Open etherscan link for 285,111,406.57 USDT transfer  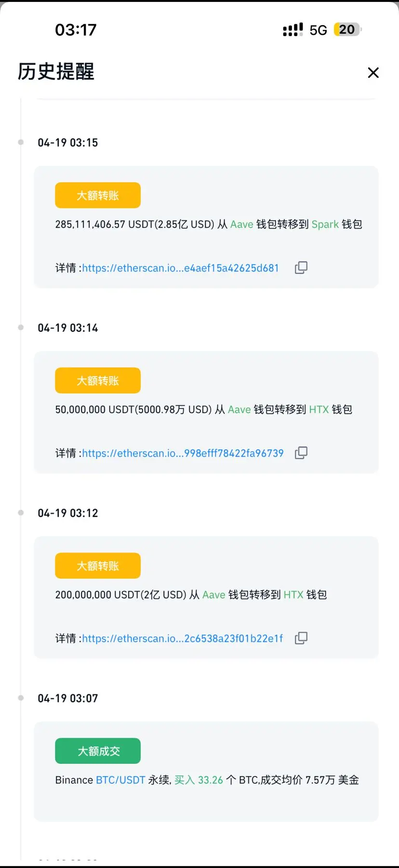[180, 268]
